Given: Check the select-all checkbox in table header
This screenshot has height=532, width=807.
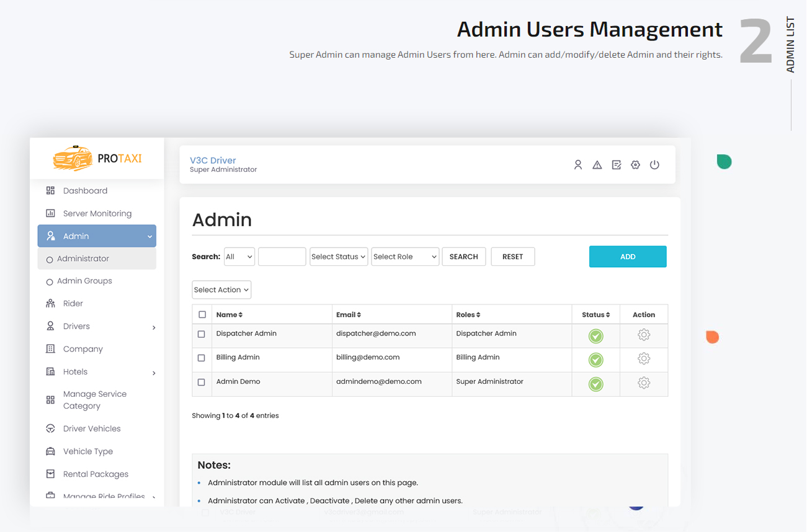Looking at the screenshot, I should [x=202, y=314].
